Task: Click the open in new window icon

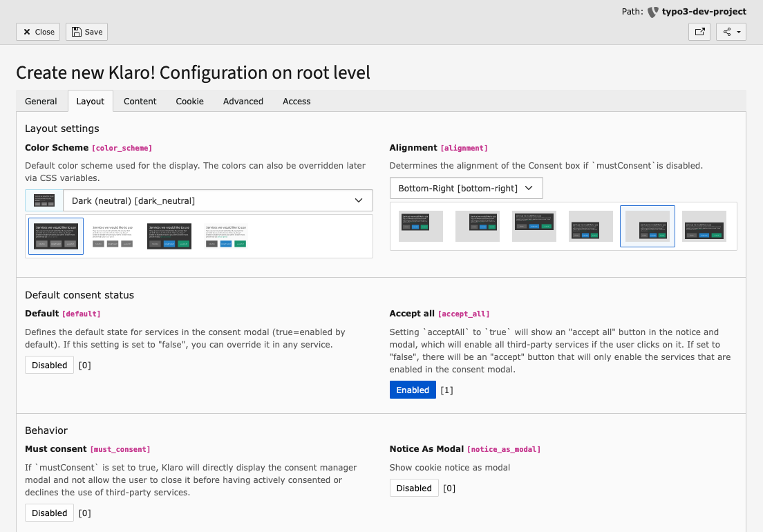Action: 699,32
